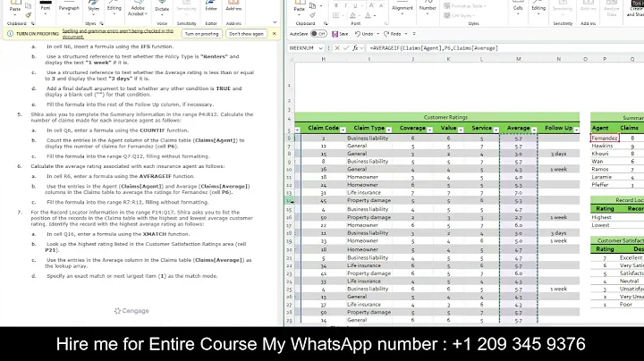Click the Editor button in Word

(x=211, y=6)
